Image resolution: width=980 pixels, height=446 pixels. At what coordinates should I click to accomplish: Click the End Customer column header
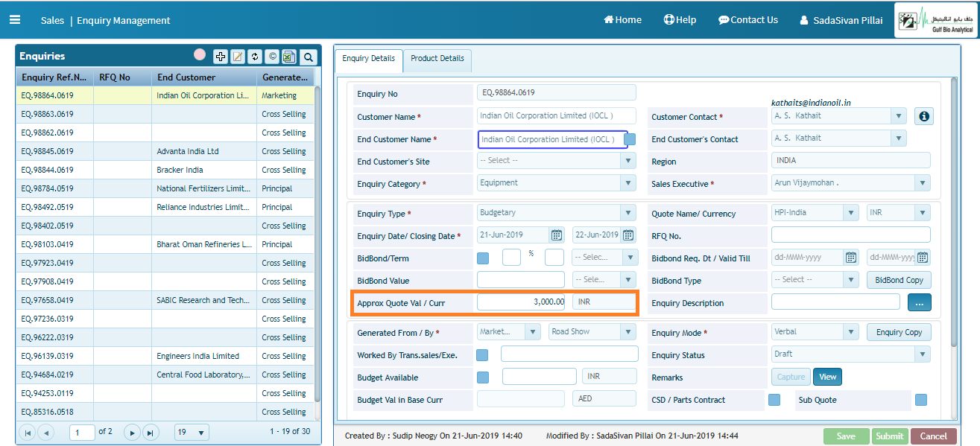pyautogui.click(x=203, y=77)
